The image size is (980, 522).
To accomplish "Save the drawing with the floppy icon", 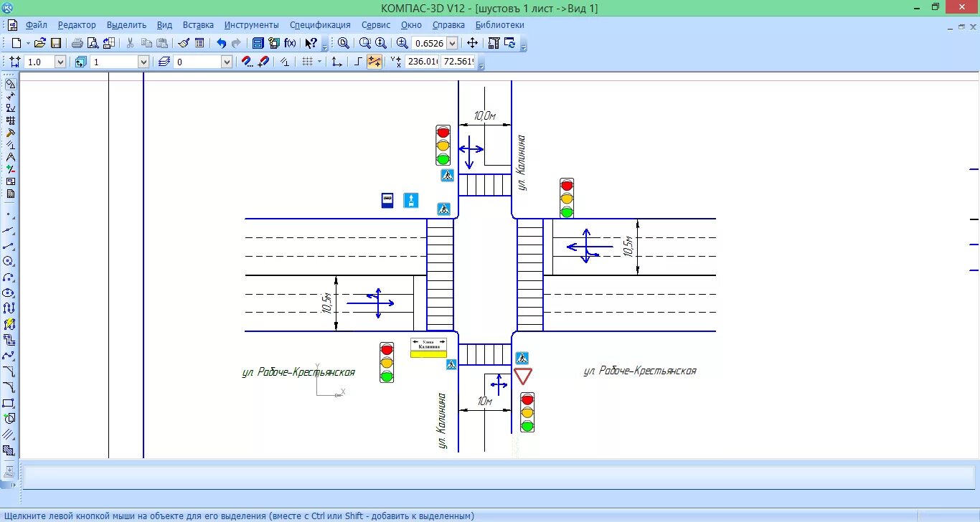I will 56,43.
